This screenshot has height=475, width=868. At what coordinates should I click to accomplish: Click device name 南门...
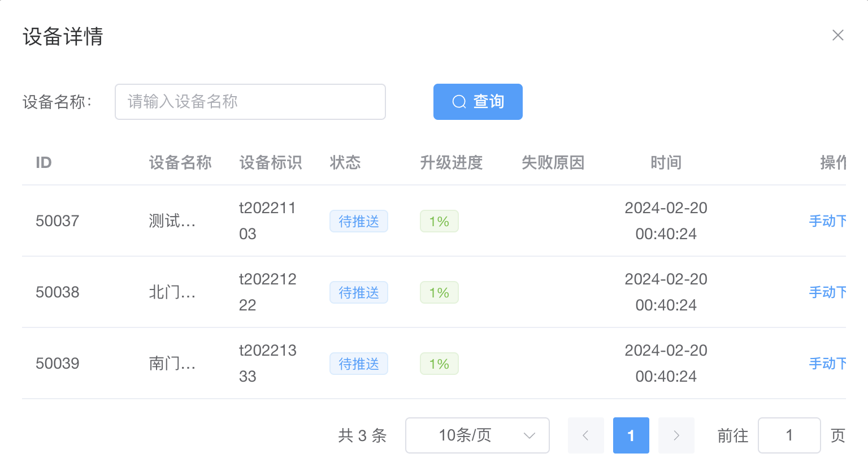click(x=172, y=364)
